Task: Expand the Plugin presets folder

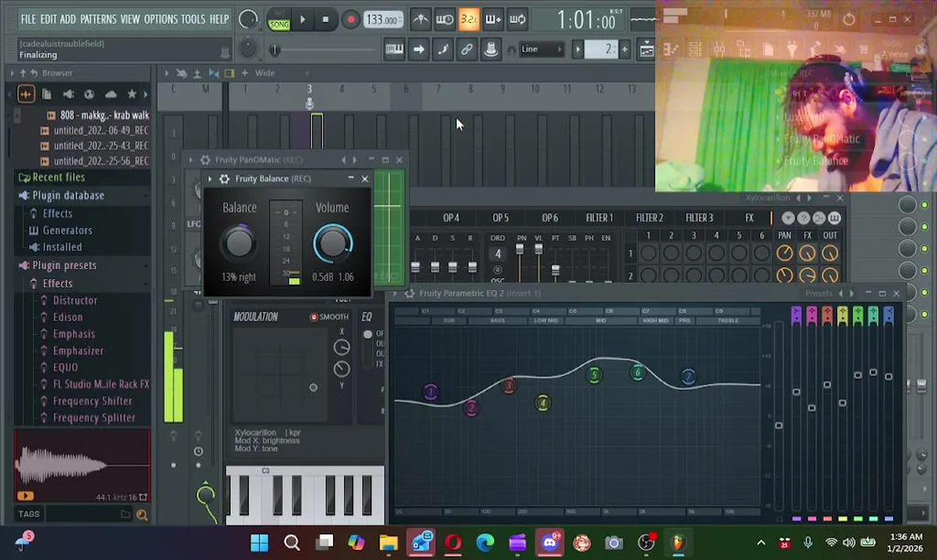Action: (x=65, y=265)
